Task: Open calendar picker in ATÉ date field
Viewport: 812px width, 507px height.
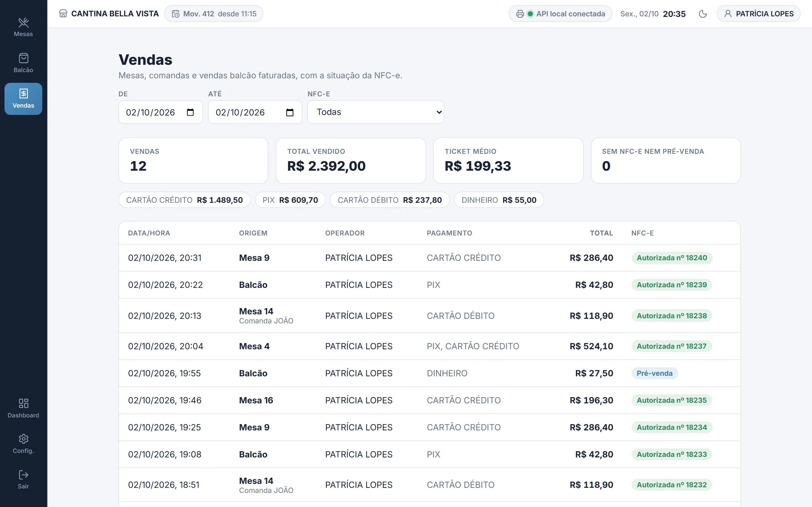Action: 290,112
